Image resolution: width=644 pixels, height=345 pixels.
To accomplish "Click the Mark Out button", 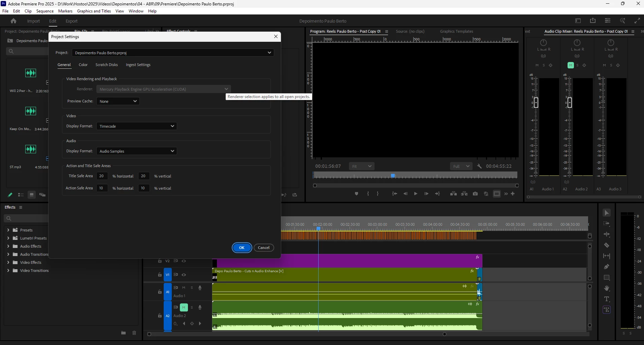I will (x=378, y=194).
